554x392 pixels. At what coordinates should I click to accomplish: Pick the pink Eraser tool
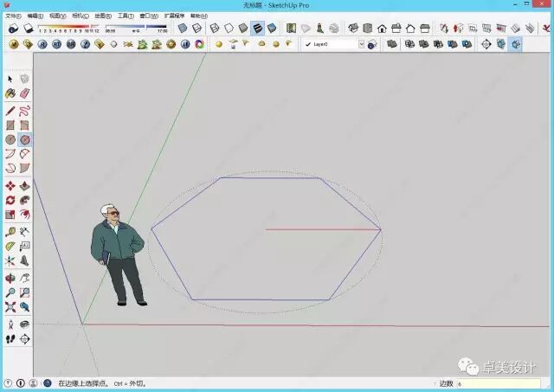pyautogui.click(x=25, y=93)
